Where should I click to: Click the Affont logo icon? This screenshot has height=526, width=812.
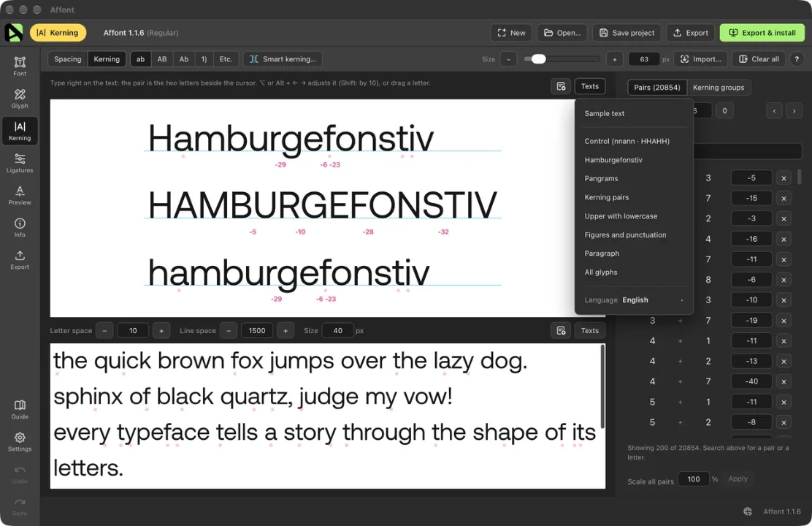[14, 33]
